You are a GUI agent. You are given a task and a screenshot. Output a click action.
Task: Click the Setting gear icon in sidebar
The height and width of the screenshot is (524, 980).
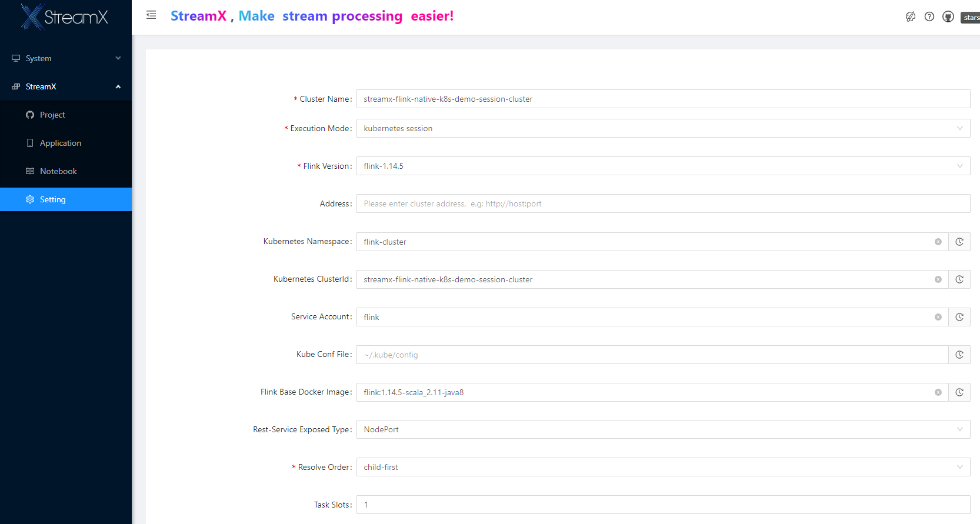tap(30, 199)
